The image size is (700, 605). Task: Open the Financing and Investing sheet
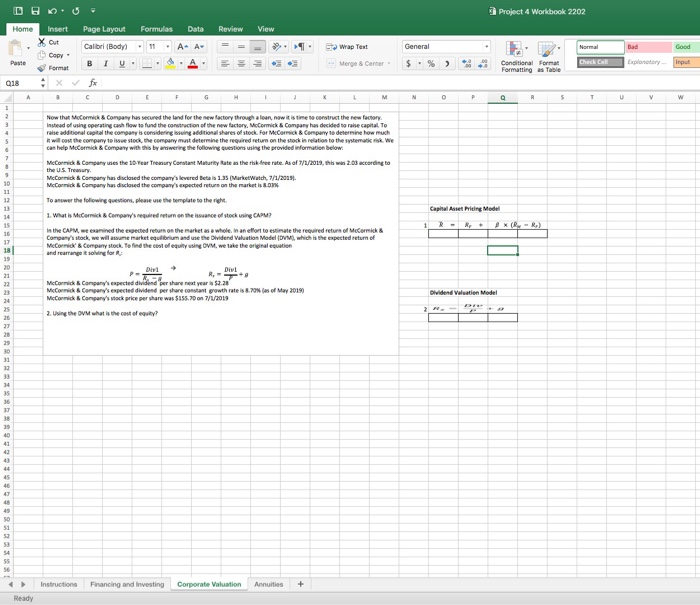pyautogui.click(x=127, y=584)
